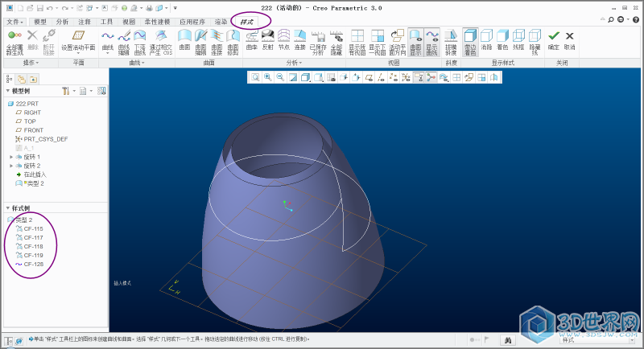Switch to the 模型 ribbon tab
Image resolution: width=644 pixels, height=349 pixels.
[x=39, y=22]
